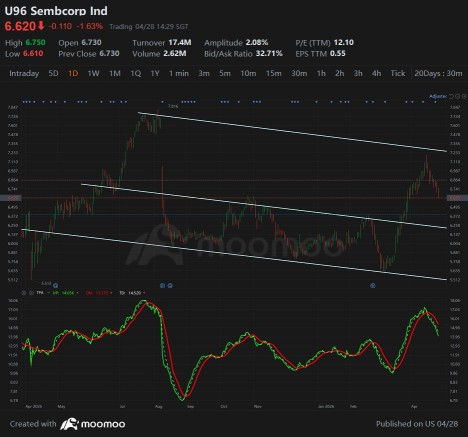This screenshot has height=437, width=468.
Task: Click the first blue event marker below August
Action: (x=162, y=285)
